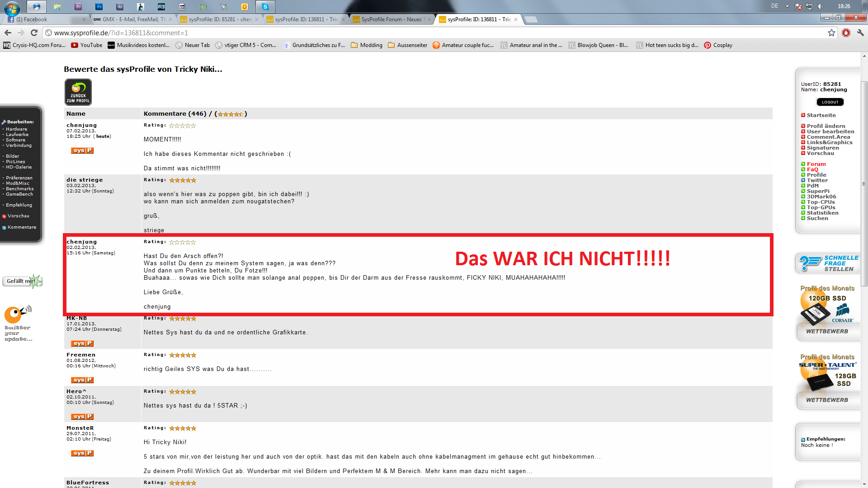Click the network tray icon
The height and width of the screenshot is (488, 868).
[809, 6]
